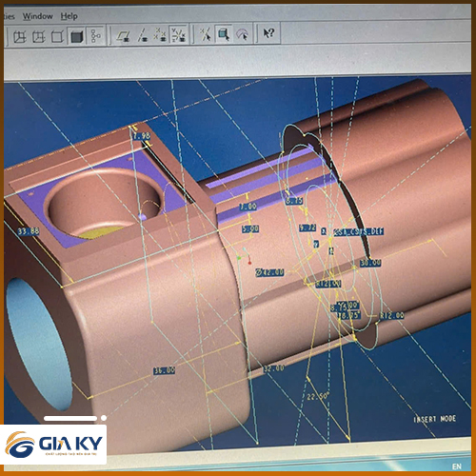
Task: Select the Ø42.00 diameter dimension
Action: tap(269, 272)
